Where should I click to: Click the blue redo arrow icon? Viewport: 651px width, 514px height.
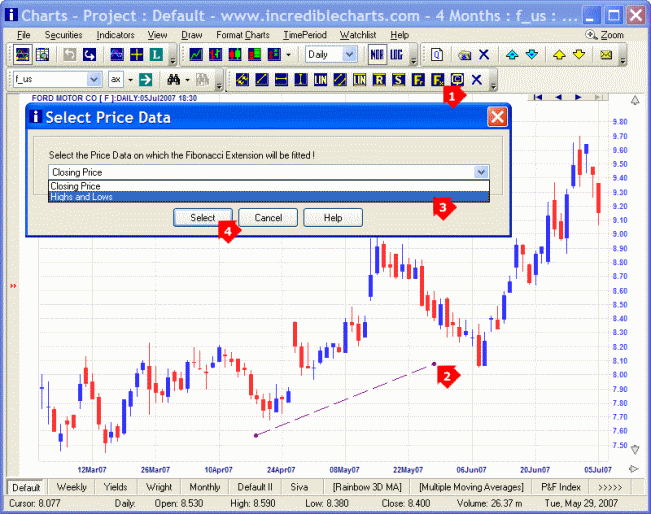(x=90, y=54)
